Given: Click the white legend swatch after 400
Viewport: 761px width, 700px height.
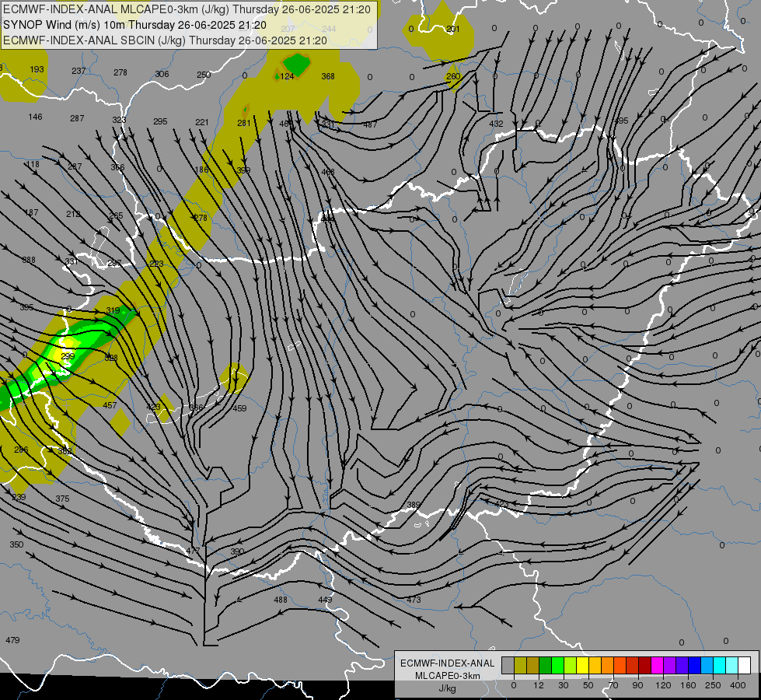Looking at the screenshot, I should click(745, 665).
